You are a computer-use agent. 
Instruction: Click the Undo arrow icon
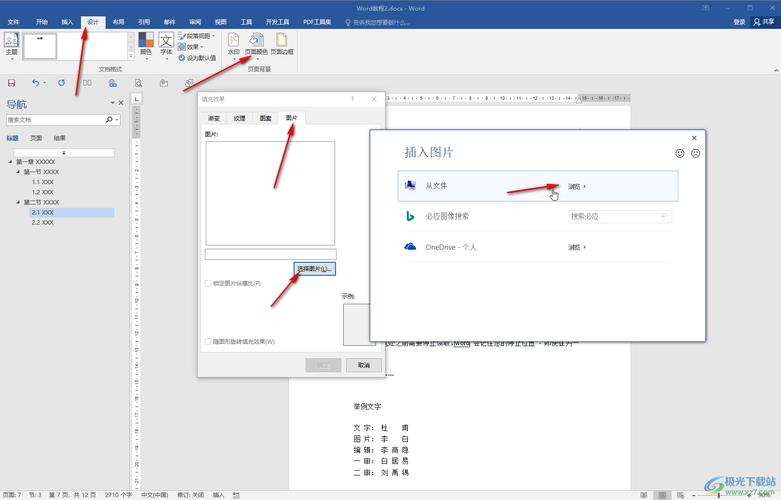coord(36,83)
